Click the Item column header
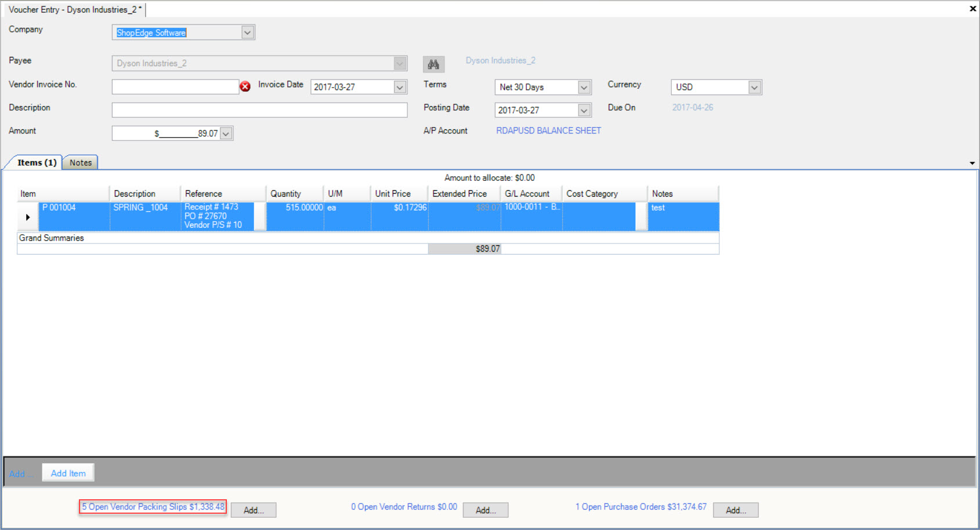This screenshot has width=980, height=530. pyautogui.click(x=63, y=194)
